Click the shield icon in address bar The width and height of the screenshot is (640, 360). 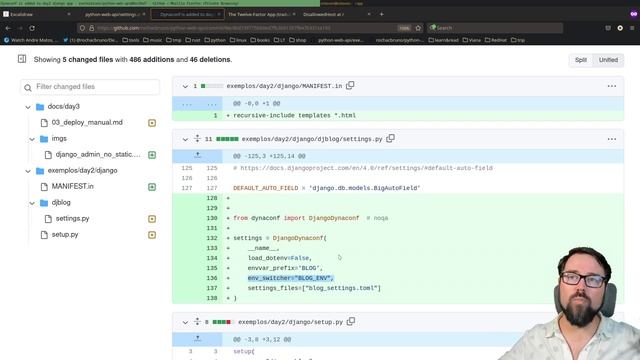(x=82, y=28)
